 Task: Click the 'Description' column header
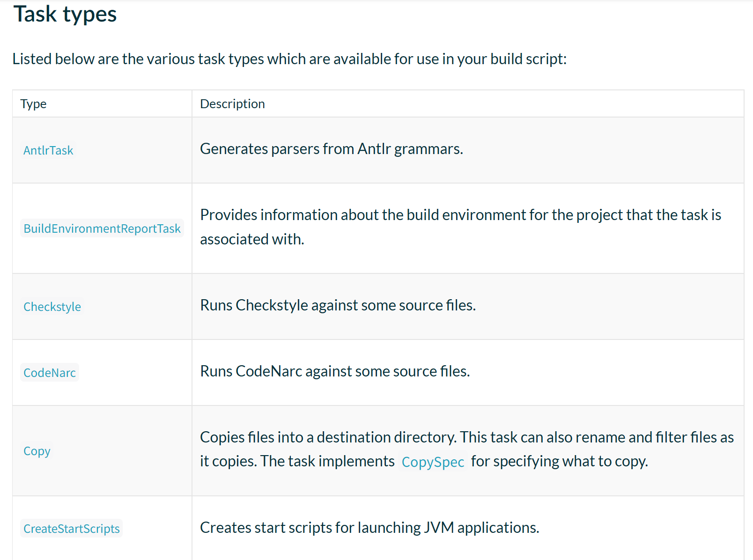pyautogui.click(x=232, y=104)
